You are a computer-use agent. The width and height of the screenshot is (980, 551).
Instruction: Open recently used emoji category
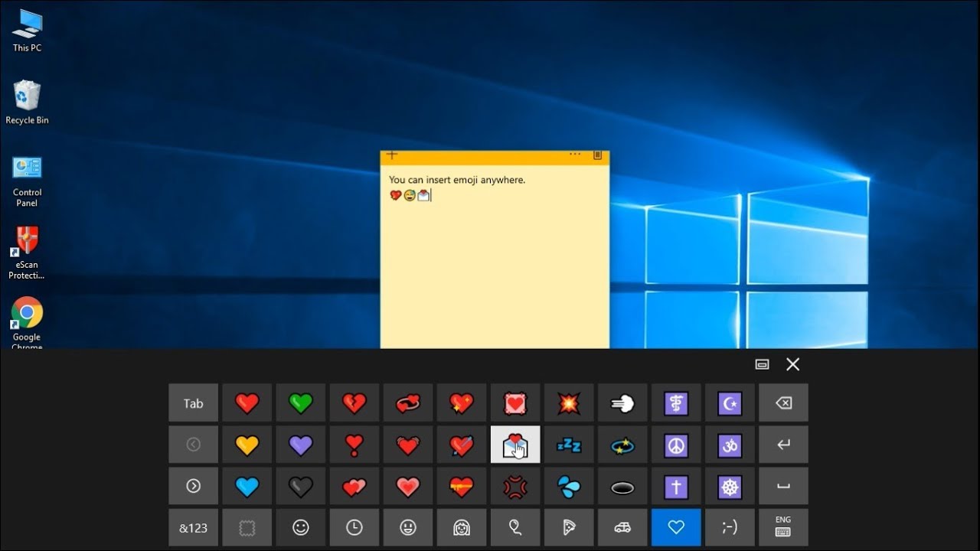pos(354,527)
